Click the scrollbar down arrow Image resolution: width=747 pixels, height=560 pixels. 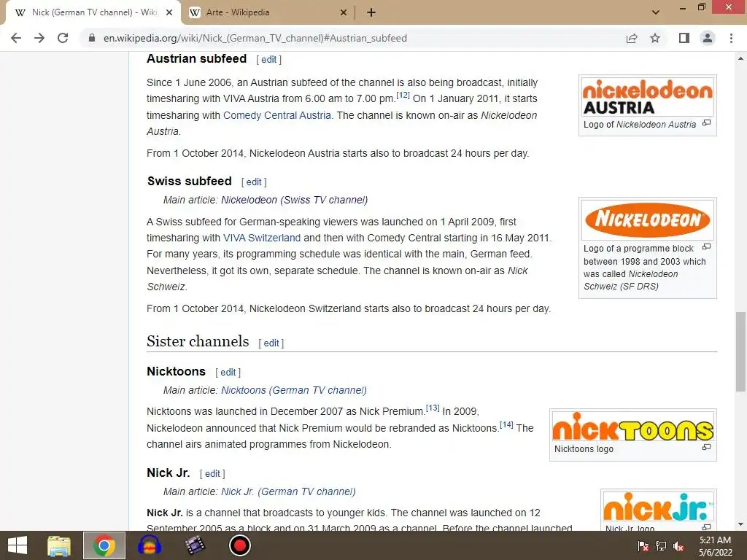click(740, 525)
